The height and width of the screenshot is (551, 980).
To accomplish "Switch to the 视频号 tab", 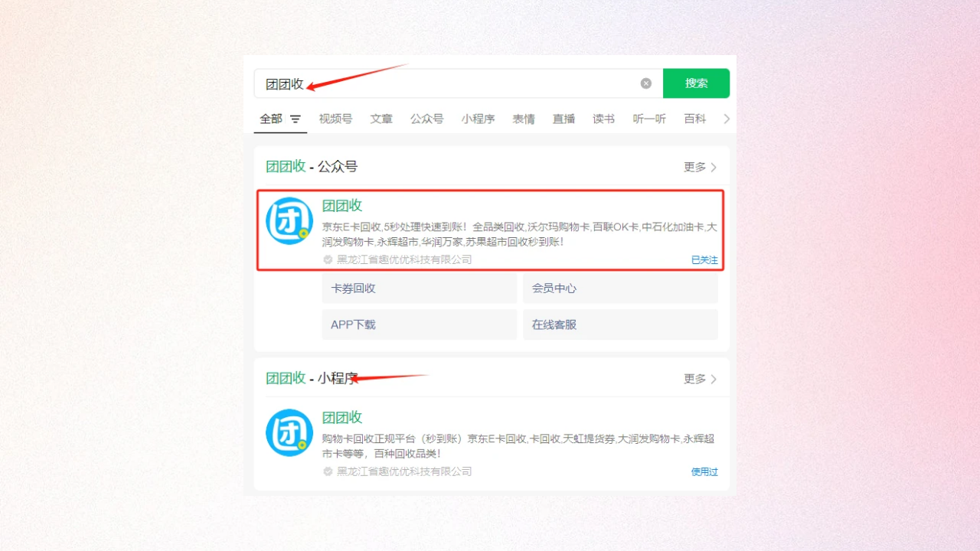I will 335,119.
